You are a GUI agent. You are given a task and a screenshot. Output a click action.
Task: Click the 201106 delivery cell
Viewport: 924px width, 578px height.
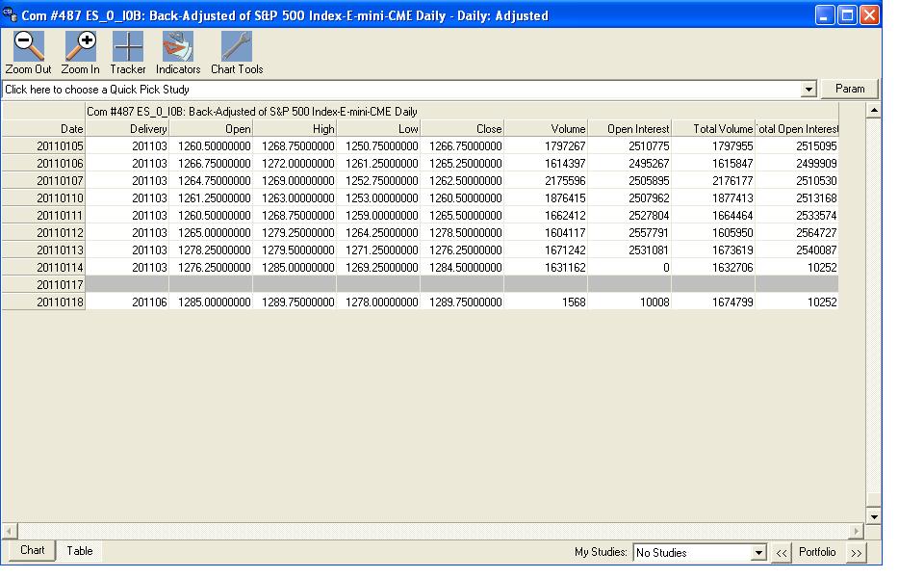point(127,302)
